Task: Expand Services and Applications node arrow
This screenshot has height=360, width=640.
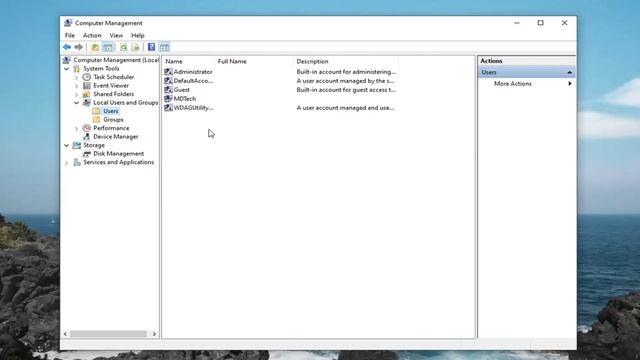Action: click(x=67, y=163)
